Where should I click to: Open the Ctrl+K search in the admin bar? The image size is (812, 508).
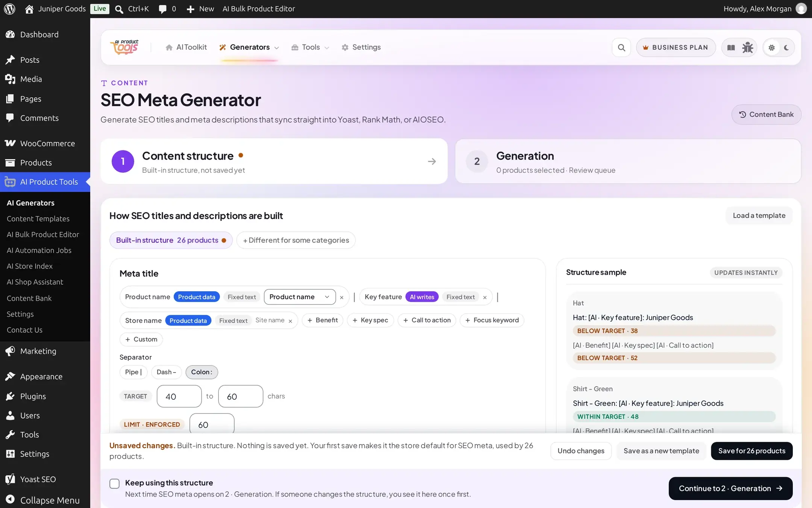click(x=132, y=9)
